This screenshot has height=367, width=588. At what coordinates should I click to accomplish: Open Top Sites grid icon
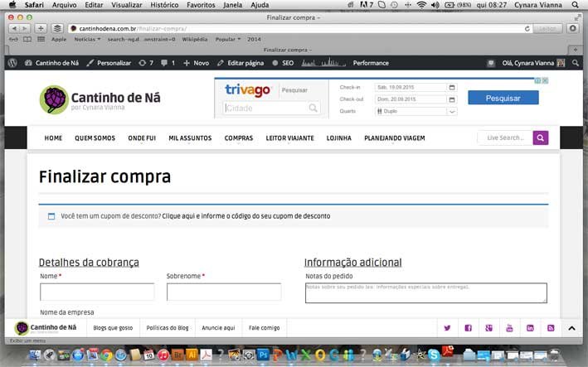point(41,39)
